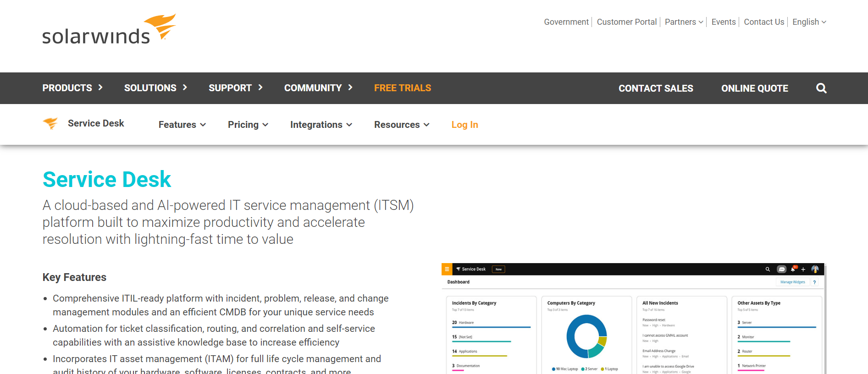The image size is (868, 374).
Task: Open the English language selector
Action: 809,22
